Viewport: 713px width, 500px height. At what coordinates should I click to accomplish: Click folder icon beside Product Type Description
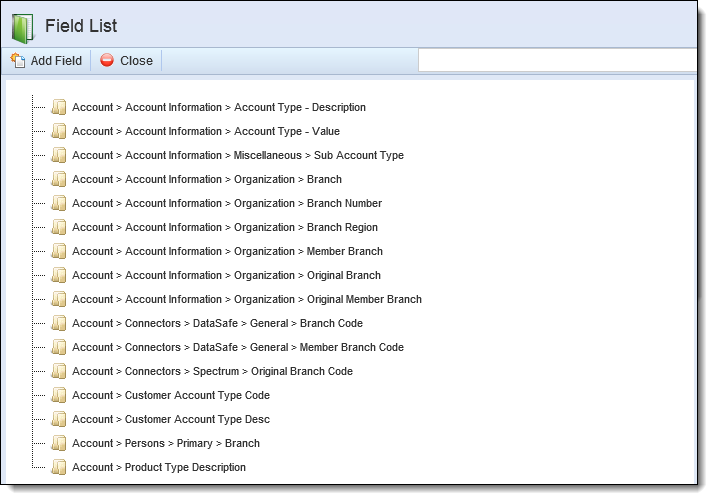[59, 467]
